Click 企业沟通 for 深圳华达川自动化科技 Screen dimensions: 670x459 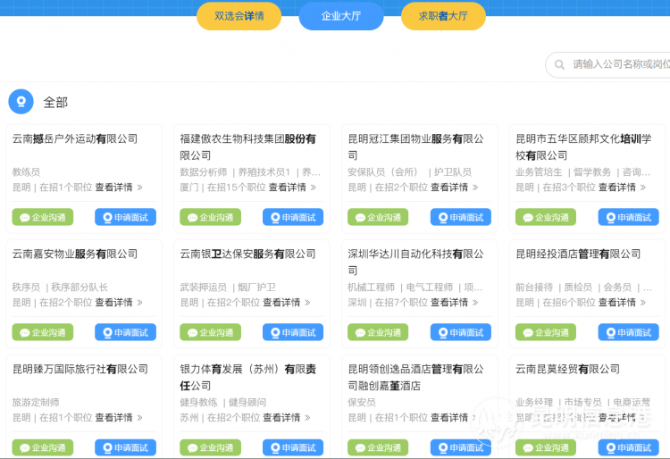[x=378, y=333]
